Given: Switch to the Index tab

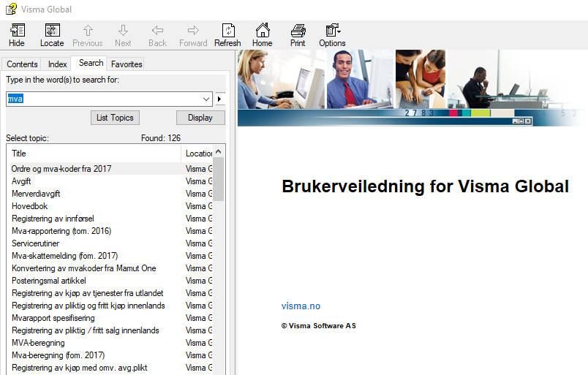Looking at the screenshot, I should [x=57, y=64].
